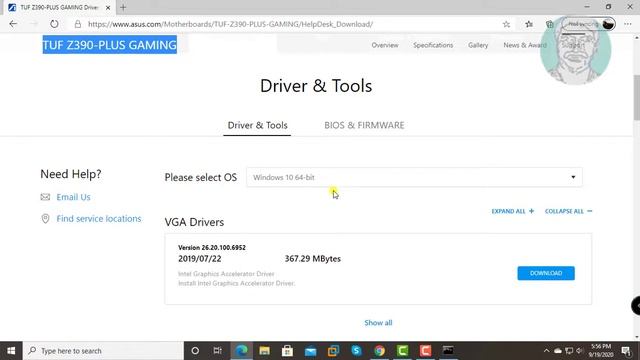Screen dimensions: 640x360
Task: Open browser Collections
Action: [550, 24]
